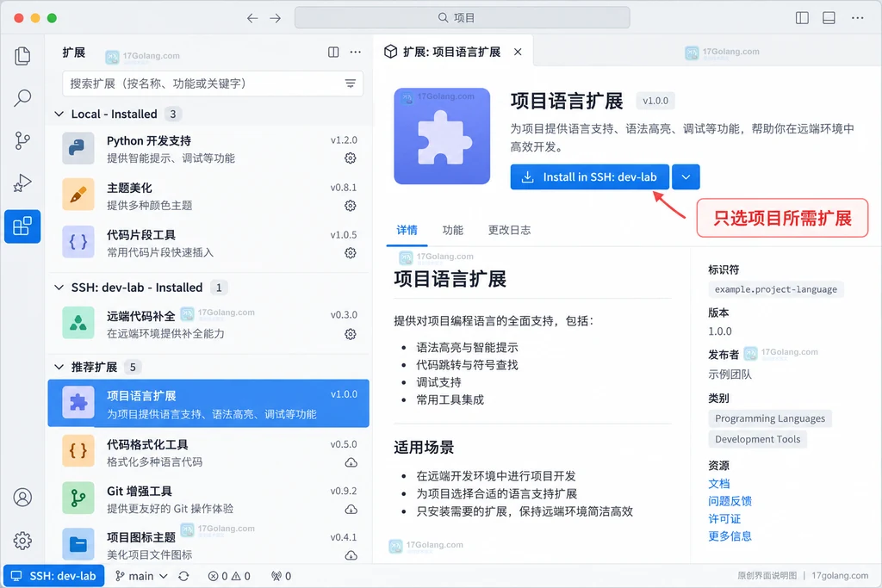Go back with the left arrow
Viewport: 882px width, 588px height.
click(252, 18)
